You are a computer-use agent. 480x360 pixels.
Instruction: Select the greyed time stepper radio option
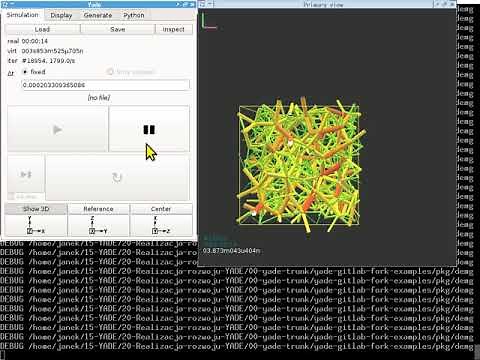click(x=131, y=72)
